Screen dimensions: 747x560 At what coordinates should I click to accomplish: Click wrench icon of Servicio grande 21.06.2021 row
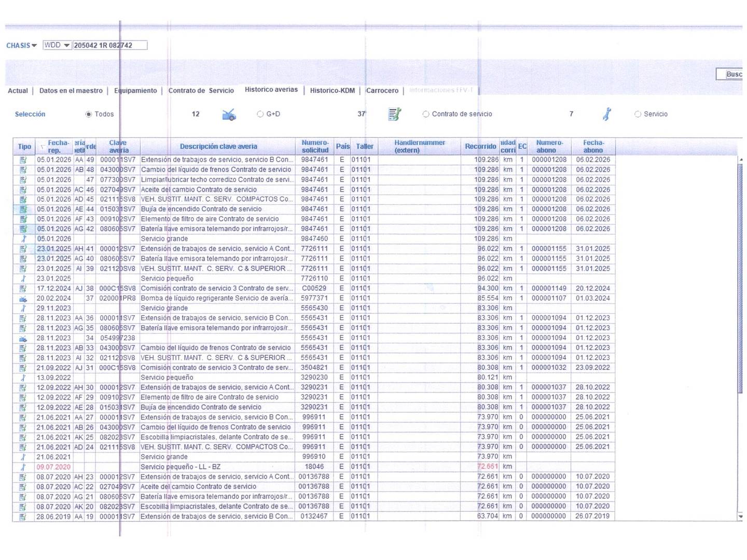tap(23, 457)
